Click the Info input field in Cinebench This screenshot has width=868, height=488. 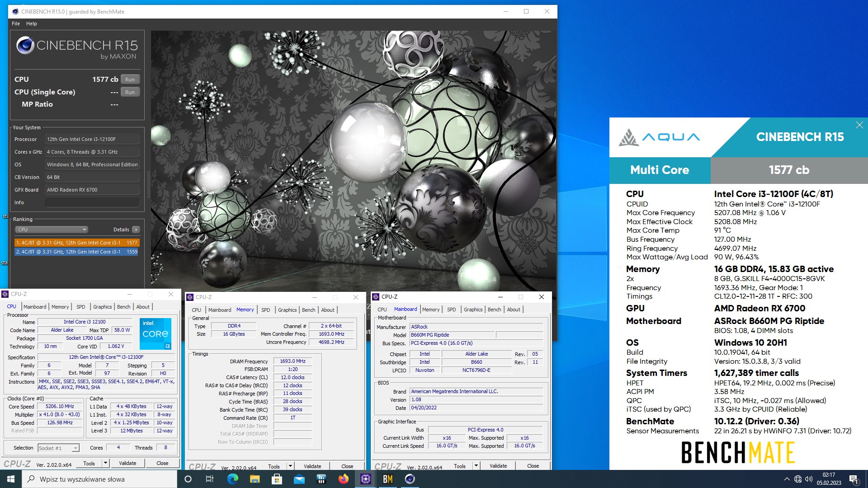point(92,202)
